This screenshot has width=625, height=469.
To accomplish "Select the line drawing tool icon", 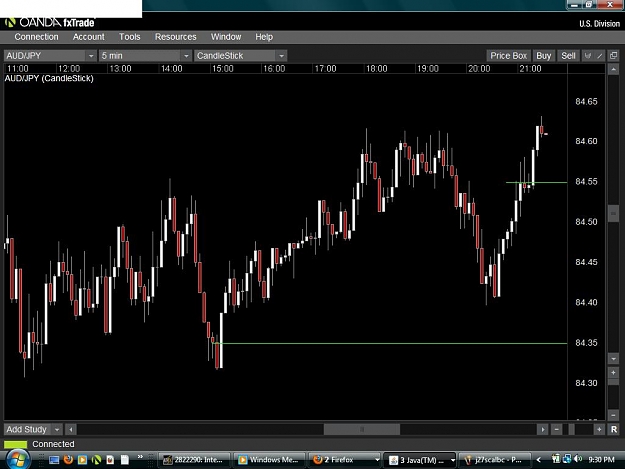I will [x=600, y=56].
